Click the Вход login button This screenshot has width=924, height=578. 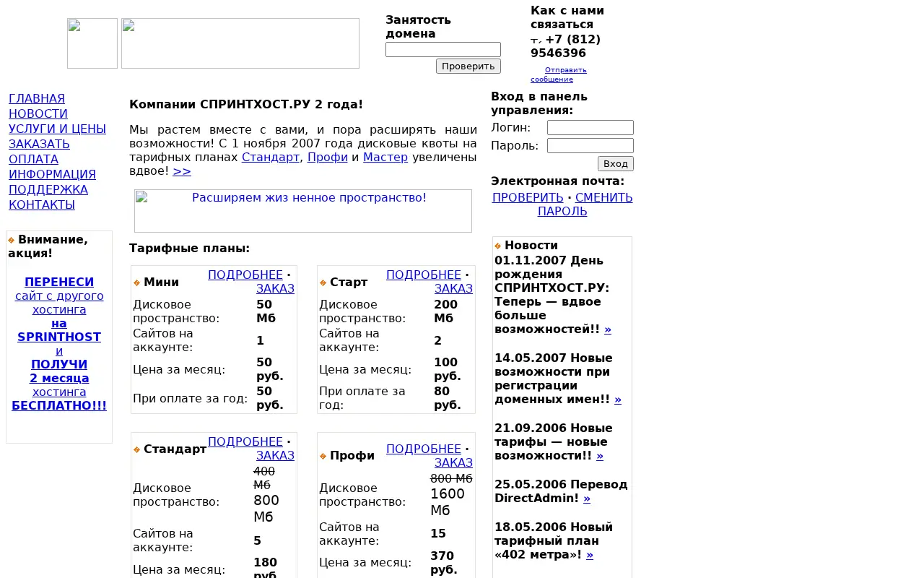[616, 163]
